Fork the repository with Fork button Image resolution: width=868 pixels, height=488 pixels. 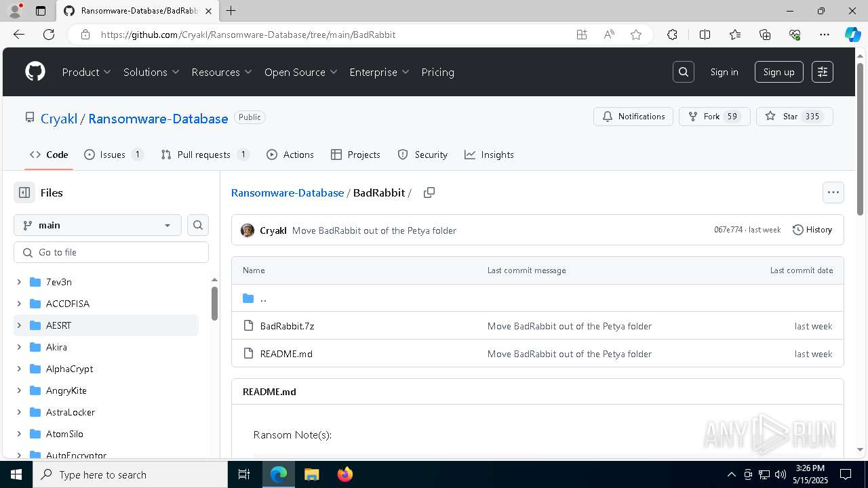pyautogui.click(x=715, y=117)
